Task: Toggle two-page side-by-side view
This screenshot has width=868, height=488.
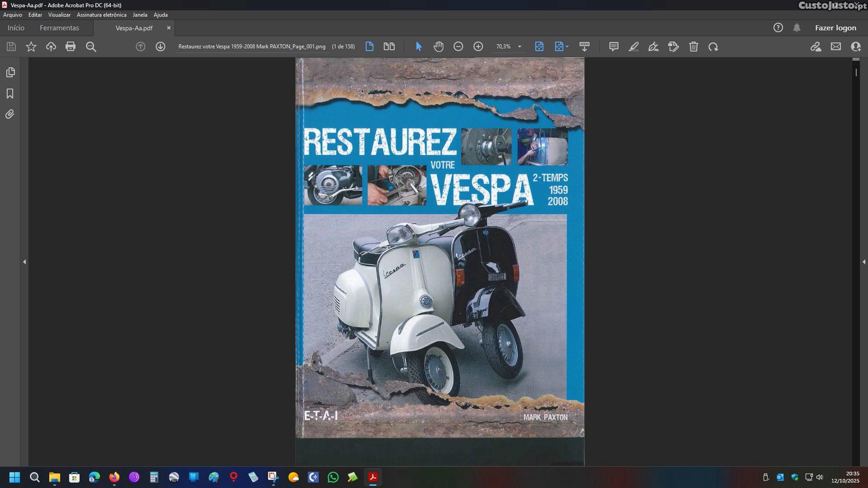Action: tap(389, 47)
